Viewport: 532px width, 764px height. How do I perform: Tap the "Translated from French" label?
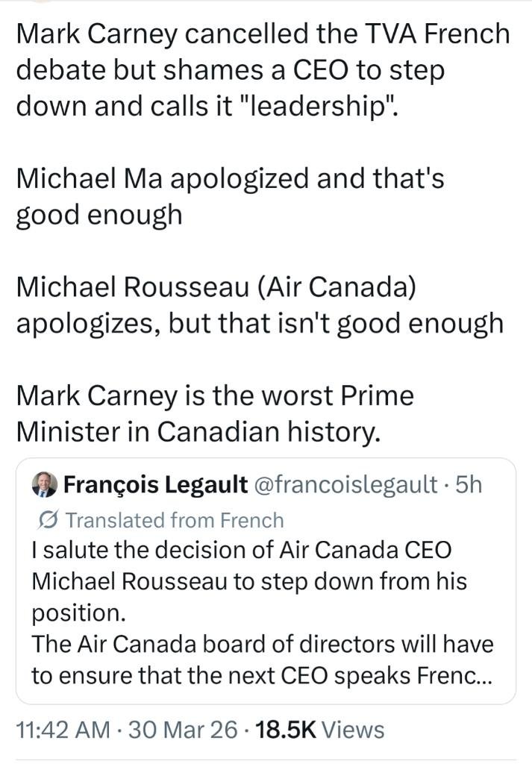click(175, 519)
